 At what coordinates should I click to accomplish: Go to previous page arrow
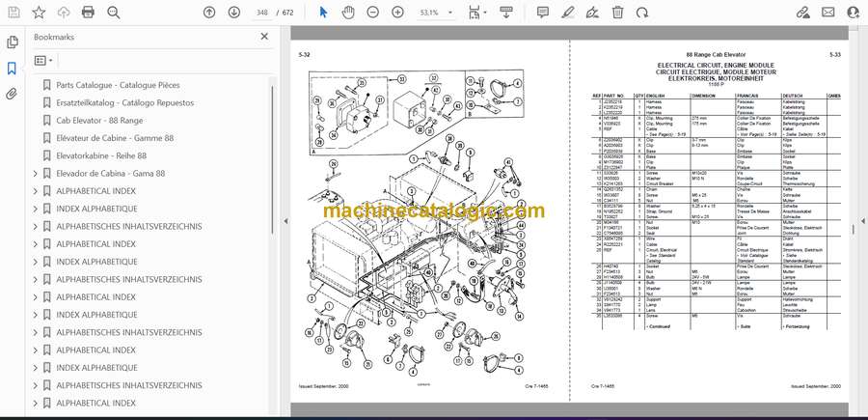click(209, 13)
